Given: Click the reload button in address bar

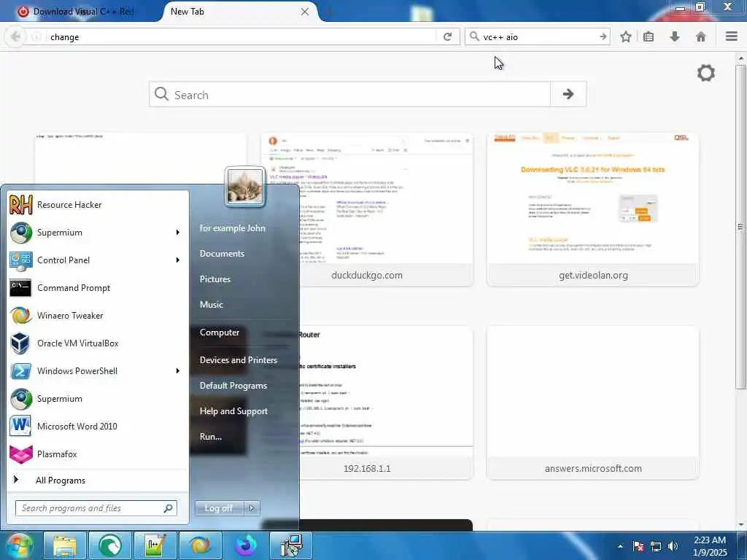Looking at the screenshot, I should (447, 36).
